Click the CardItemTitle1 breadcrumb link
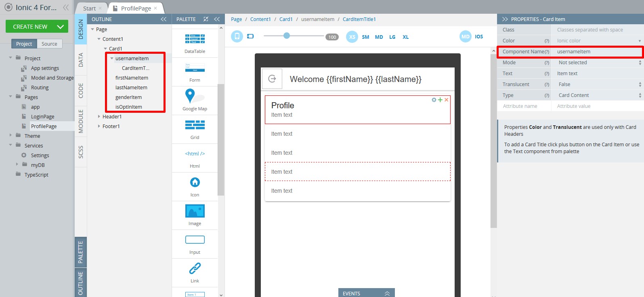The width and height of the screenshot is (644, 297). [359, 19]
